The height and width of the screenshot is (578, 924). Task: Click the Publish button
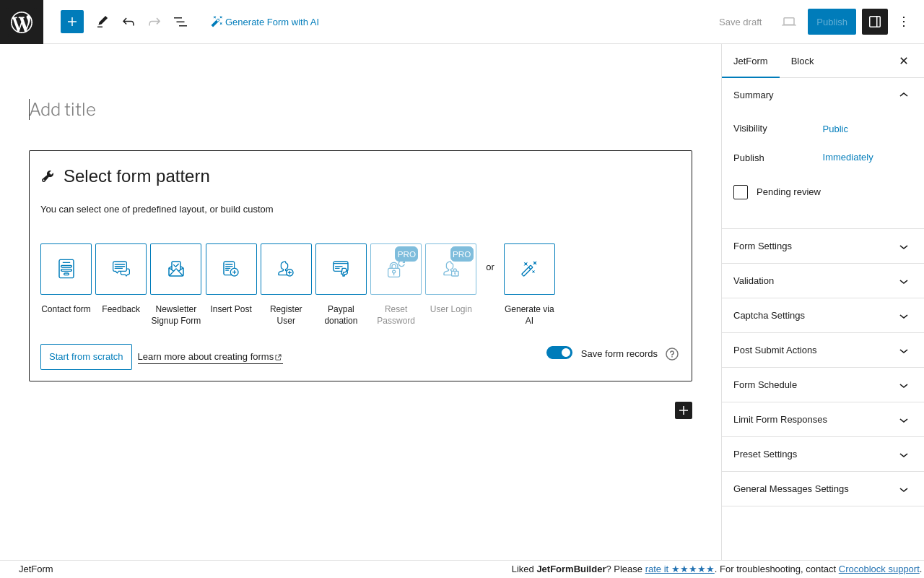[x=832, y=22]
